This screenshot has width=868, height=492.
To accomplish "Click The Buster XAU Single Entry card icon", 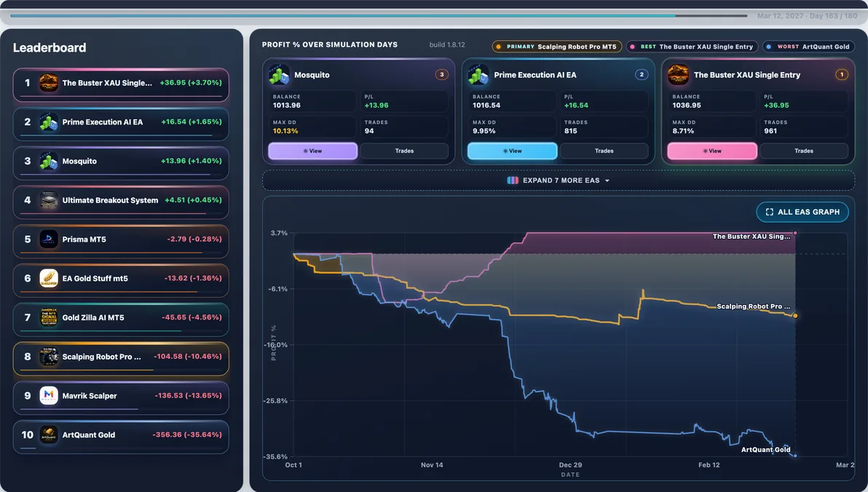I will pos(678,75).
